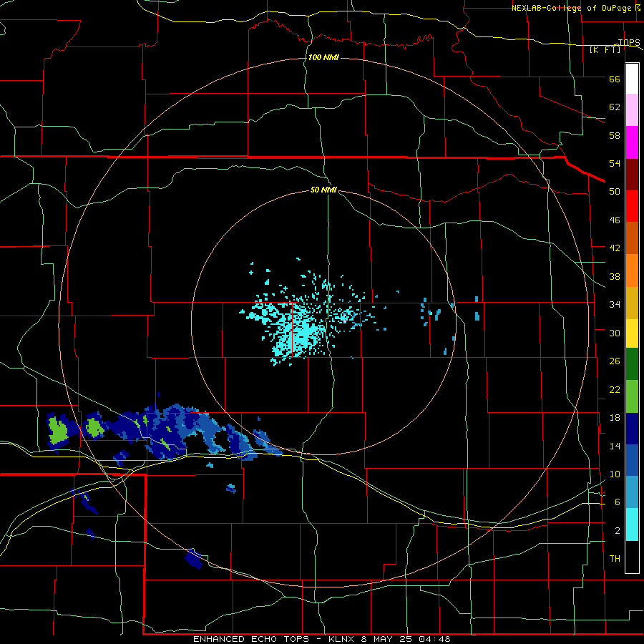The image size is (644, 644).
Task: Click the bright orange swatch beside the 38 label
Action: [x=632, y=270]
